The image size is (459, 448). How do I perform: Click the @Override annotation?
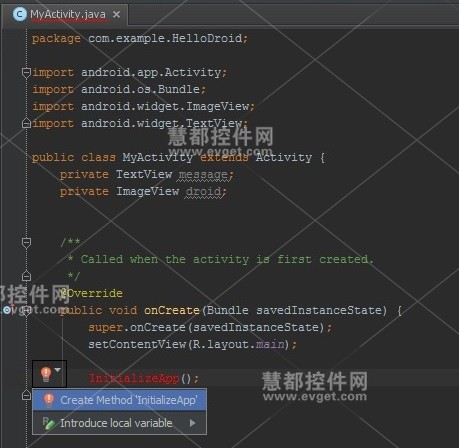pyautogui.click(x=92, y=293)
